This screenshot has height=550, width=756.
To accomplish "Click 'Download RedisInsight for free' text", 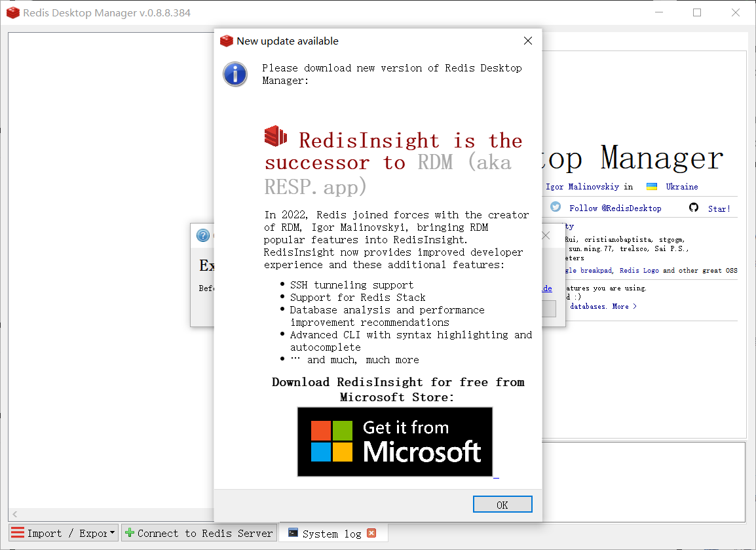I will 398,389.
